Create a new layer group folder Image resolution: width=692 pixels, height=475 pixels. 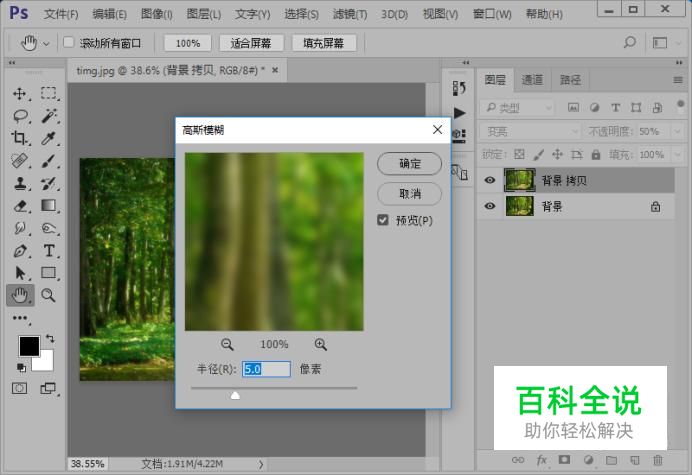pos(611,460)
